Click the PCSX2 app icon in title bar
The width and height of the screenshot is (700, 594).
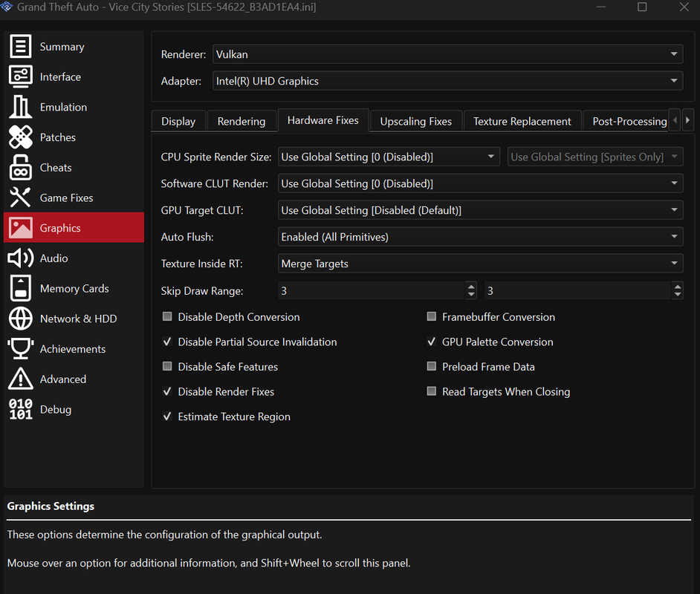tap(6, 7)
